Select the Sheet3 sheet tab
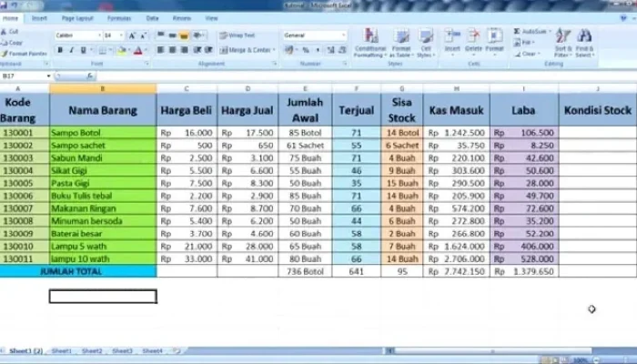 click(x=122, y=350)
